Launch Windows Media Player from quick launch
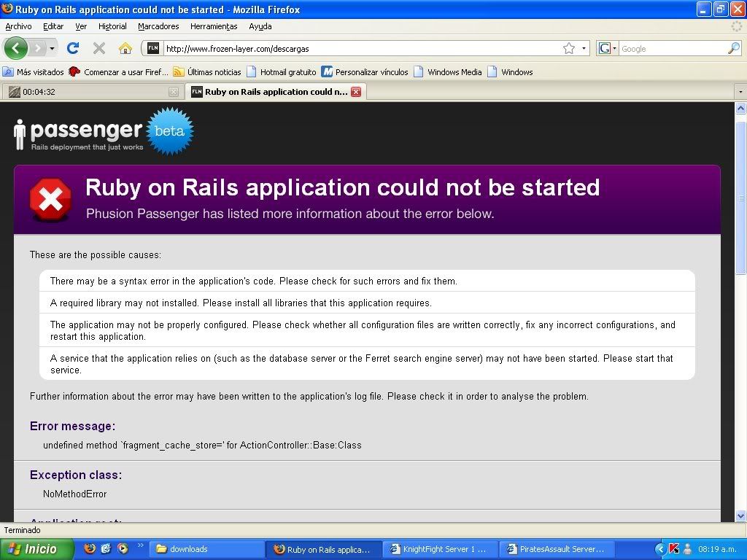This screenshot has width=747, height=560. (x=123, y=548)
